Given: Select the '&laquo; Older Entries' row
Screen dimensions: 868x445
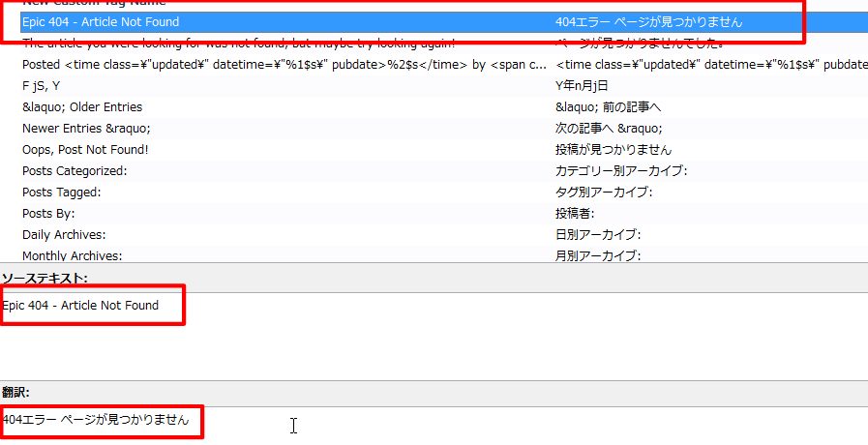Looking at the screenshot, I should pyautogui.click(x=82, y=107).
